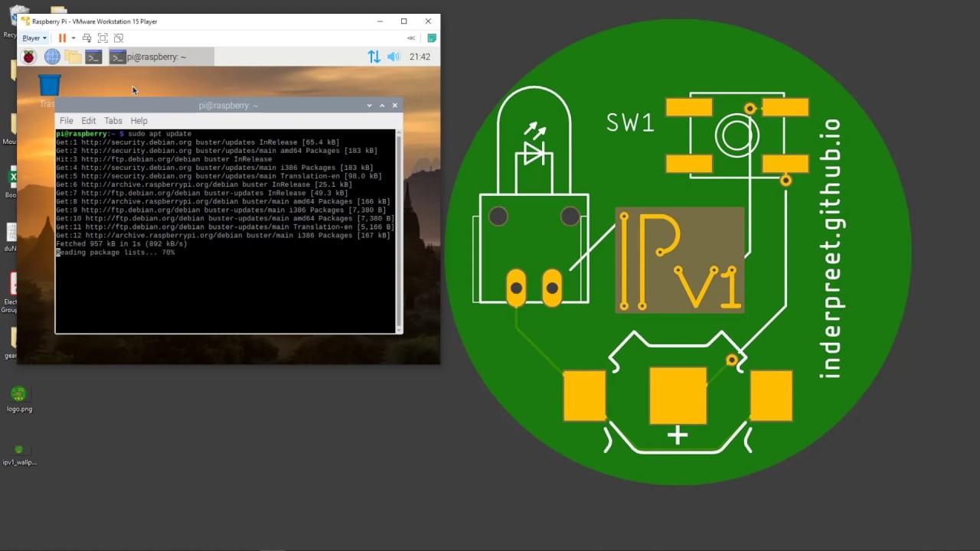Click the pi@raspberry terminal title bar

[x=228, y=106]
